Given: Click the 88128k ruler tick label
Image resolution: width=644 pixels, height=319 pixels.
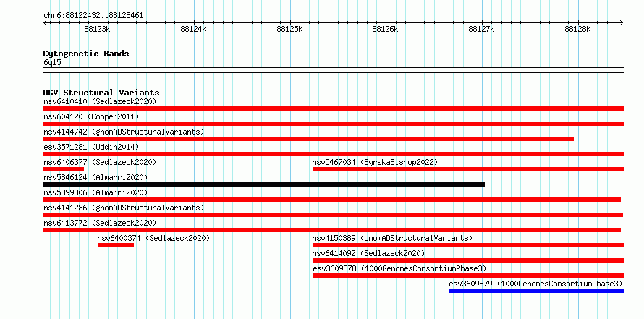Looking at the screenshot, I should 577,29.
